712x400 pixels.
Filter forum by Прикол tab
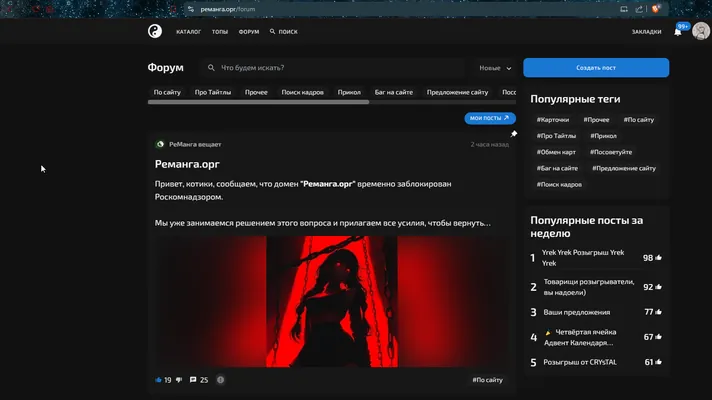tap(349, 92)
